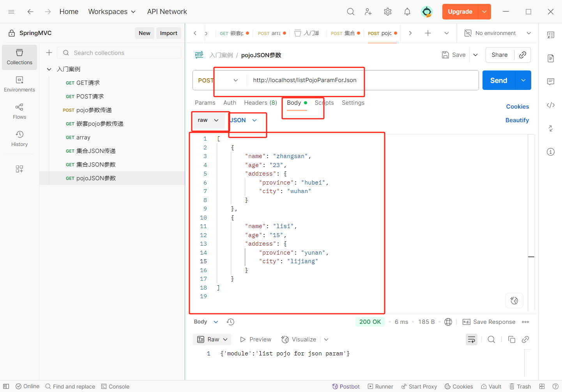562x392 pixels.
Task: Go back with the left arrow
Action: 30,12
